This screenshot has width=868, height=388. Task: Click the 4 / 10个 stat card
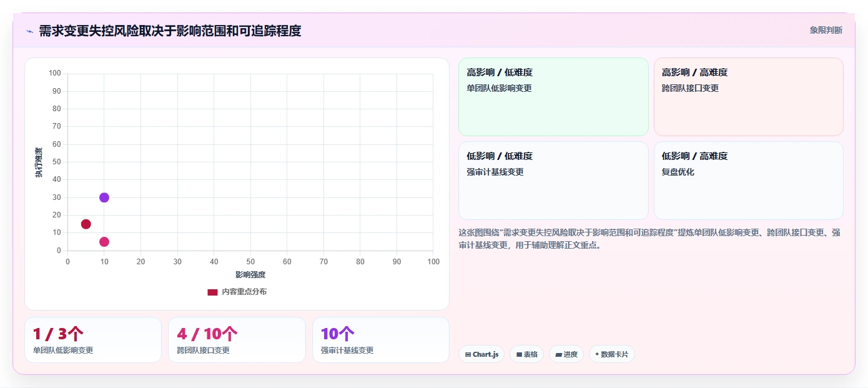point(237,340)
